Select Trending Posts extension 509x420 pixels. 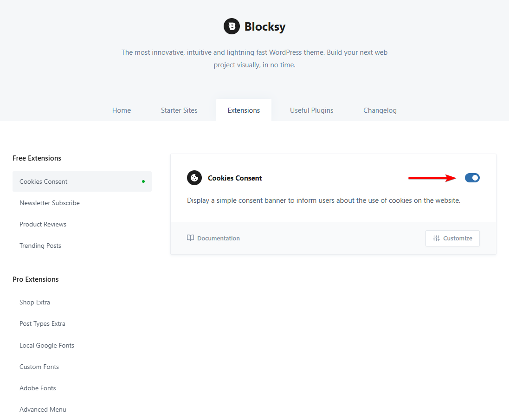click(x=40, y=246)
